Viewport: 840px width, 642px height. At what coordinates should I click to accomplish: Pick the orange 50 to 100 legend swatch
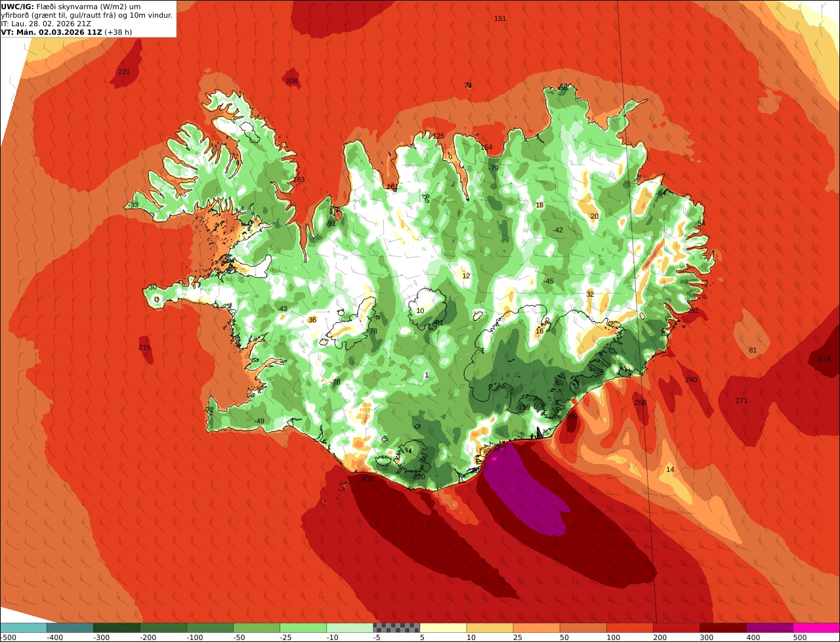[583, 628]
